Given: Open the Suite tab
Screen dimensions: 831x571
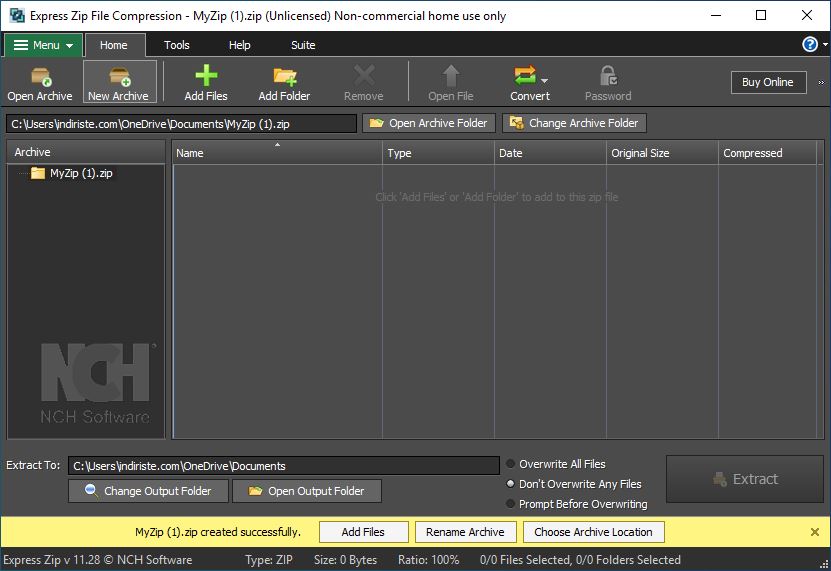Looking at the screenshot, I should [x=303, y=45].
